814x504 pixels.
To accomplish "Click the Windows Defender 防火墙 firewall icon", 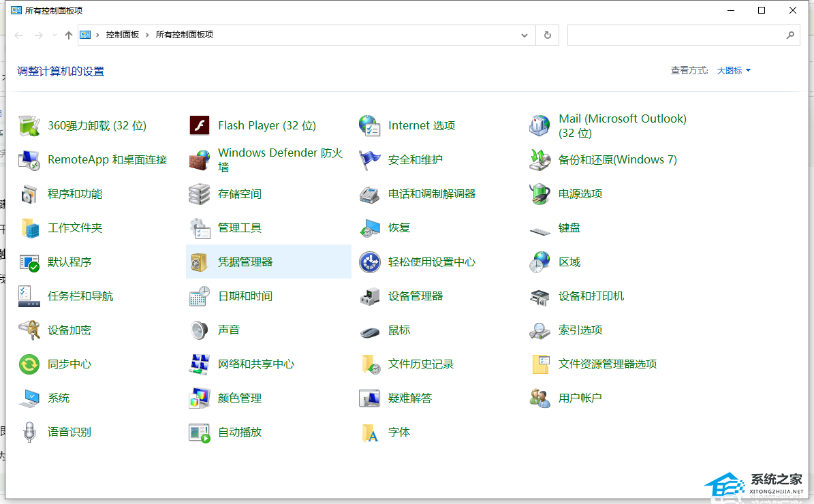I will pos(199,160).
